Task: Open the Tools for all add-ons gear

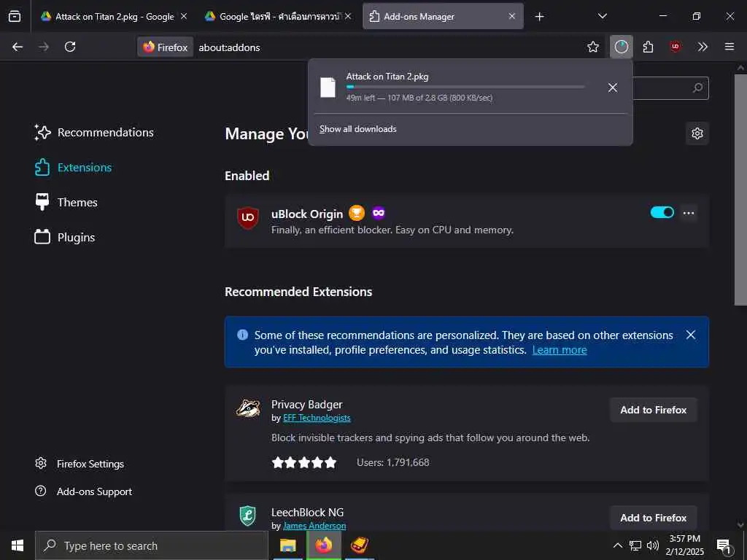Action: [x=697, y=133]
